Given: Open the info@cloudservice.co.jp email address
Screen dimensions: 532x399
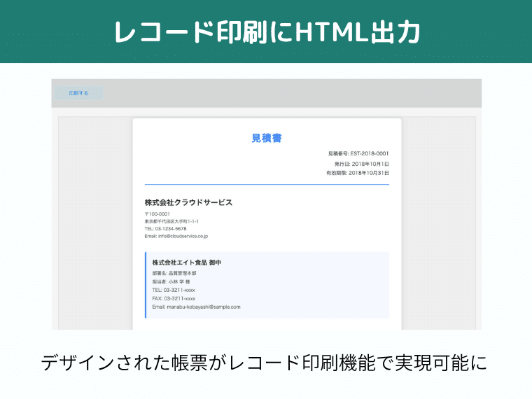Looking at the screenshot, I should pos(176,237).
